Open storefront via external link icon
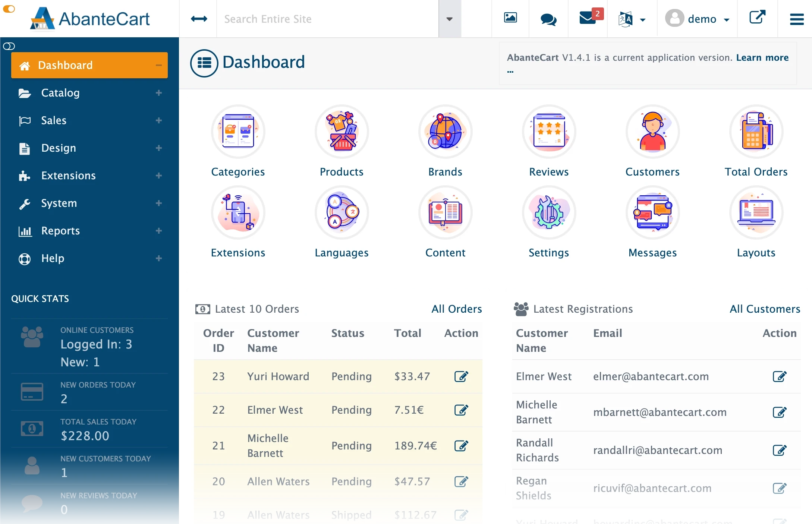Screen dimensions: 812x524 click(757, 17)
